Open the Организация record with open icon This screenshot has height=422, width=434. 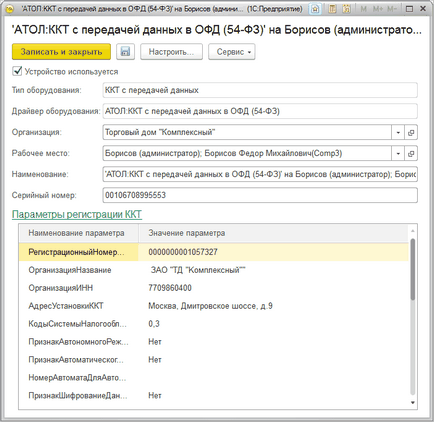click(411, 133)
